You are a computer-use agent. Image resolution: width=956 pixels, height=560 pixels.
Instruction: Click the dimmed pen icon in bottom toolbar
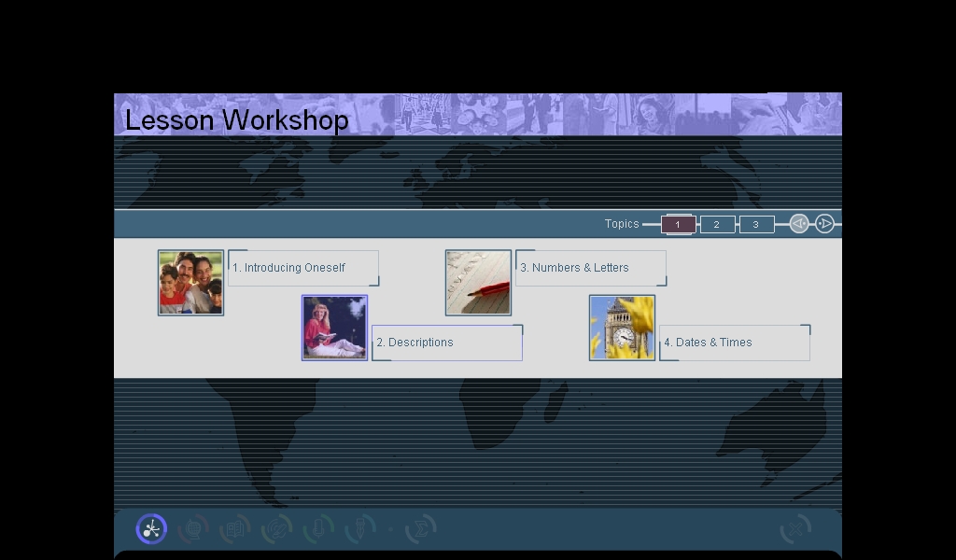360,529
